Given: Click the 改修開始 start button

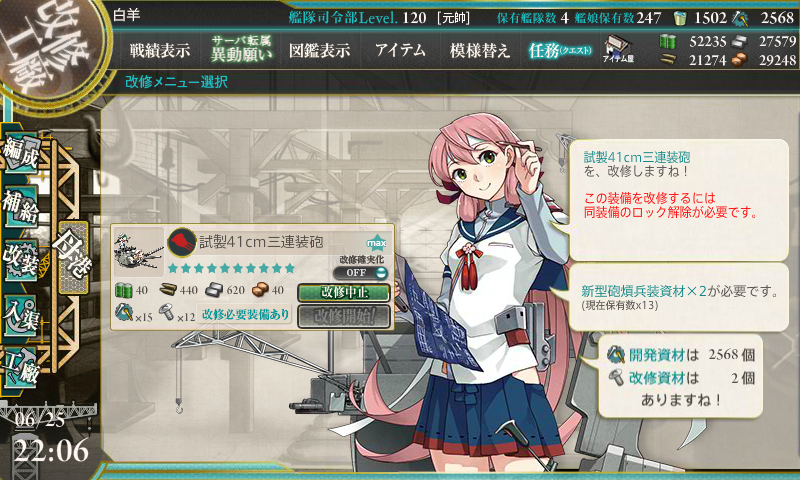Looking at the screenshot, I should click(344, 316).
